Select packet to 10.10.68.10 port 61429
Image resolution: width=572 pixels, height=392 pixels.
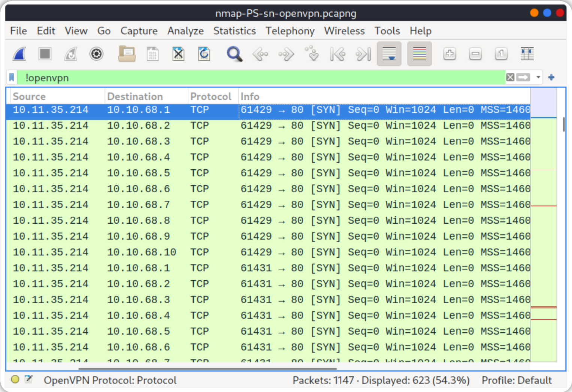point(268,252)
